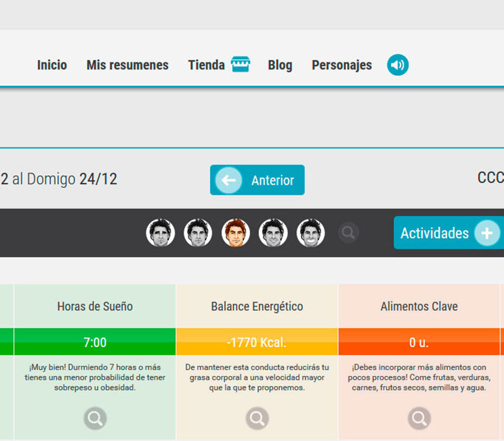Open Mis resumenes in the navigation
Screen dimensions: 504x441
[x=127, y=65]
